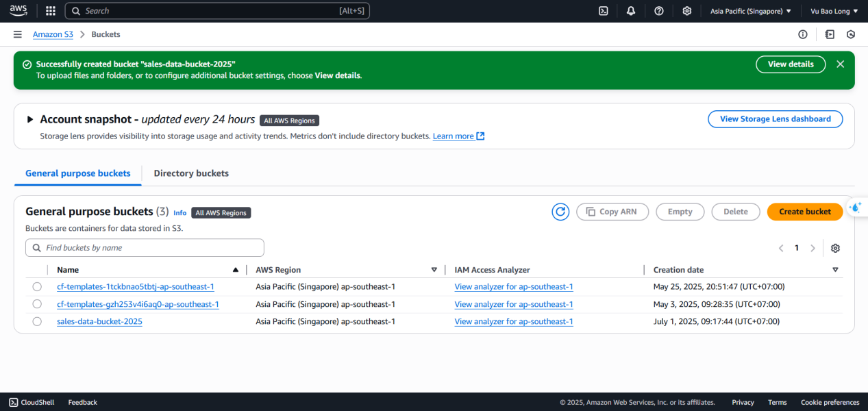Sort by AWS Region column arrow
The width and height of the screenshot is (868, 411).
click(x=434, y=270)
